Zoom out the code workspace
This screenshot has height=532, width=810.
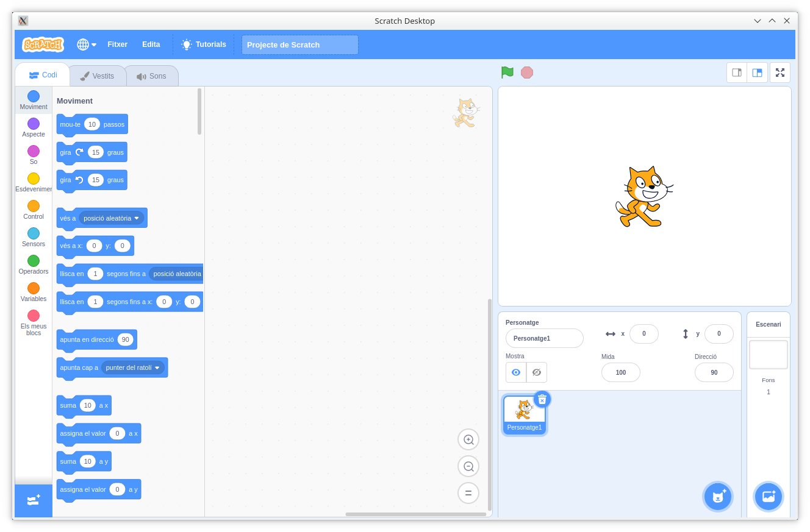click(468, 466)
